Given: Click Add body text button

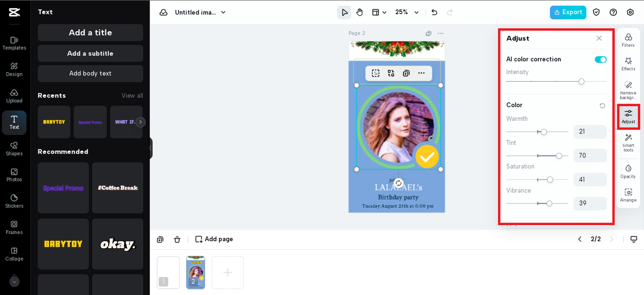Looking at the screenshot, I should 91,73.
